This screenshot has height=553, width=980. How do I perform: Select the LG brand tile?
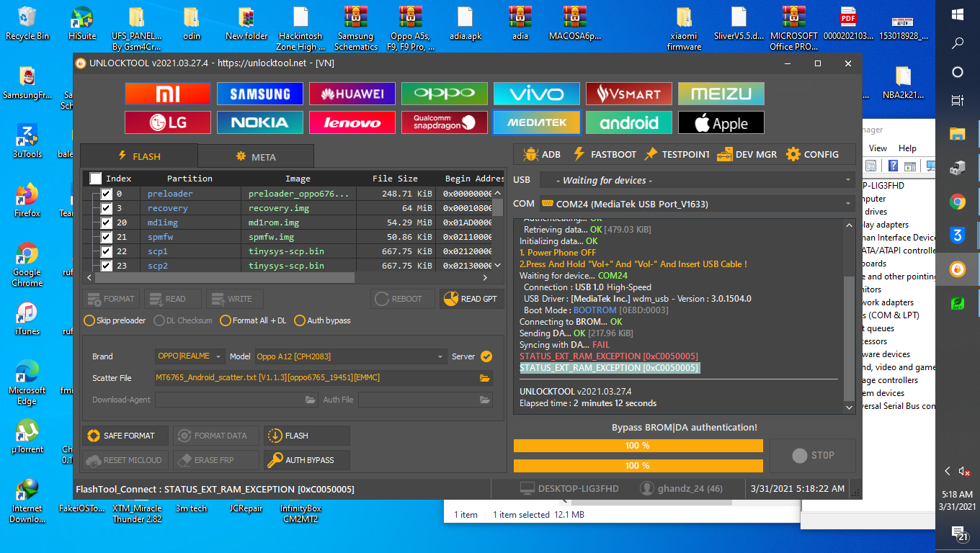tap(167, 122)
